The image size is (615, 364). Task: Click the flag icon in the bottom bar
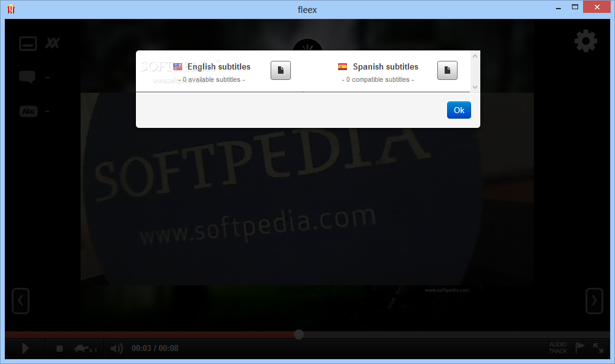click(x=580, y=347)
